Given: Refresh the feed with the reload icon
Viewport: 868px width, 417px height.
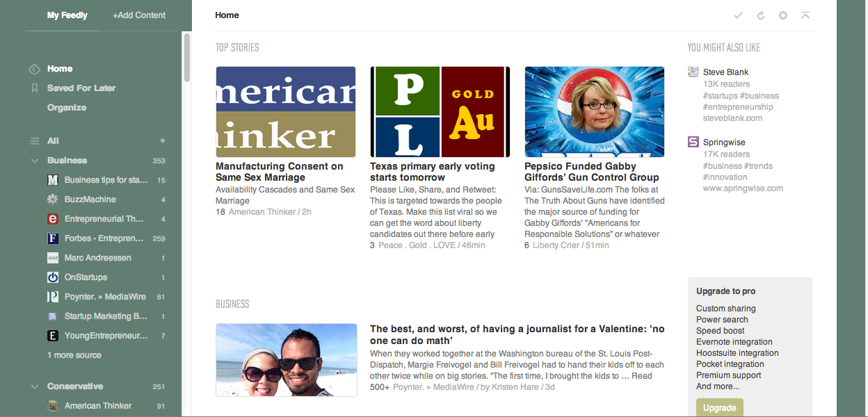Looking at the screenshot, I should tap(761, 15).
